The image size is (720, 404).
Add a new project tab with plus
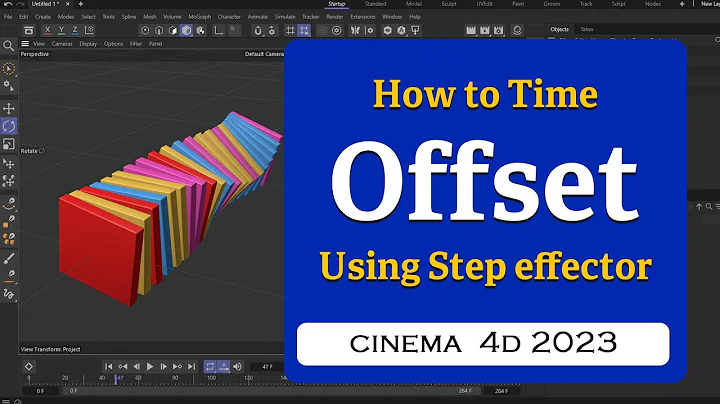81,4
